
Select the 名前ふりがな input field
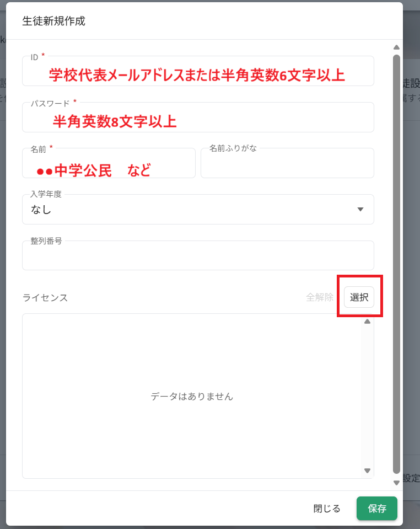[287, 164]
